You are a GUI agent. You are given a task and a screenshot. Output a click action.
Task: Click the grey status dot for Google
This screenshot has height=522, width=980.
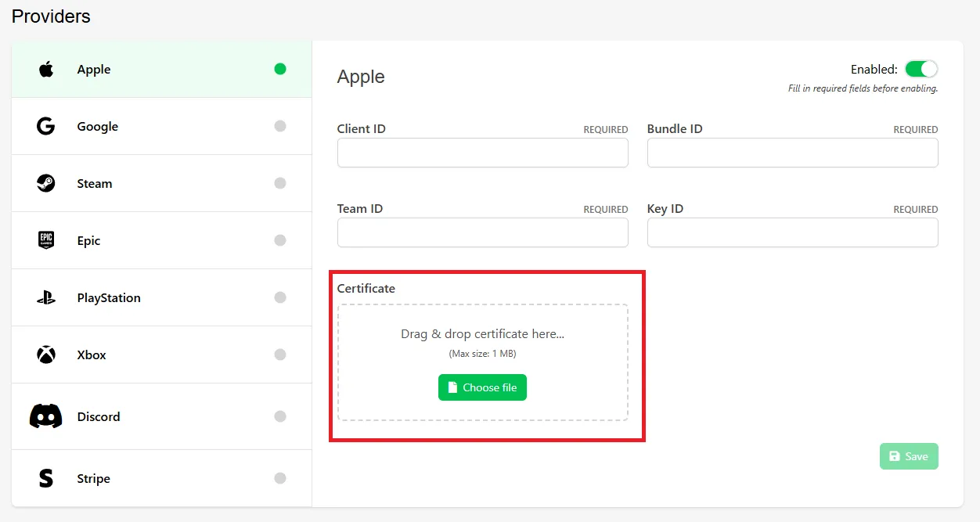point(280,126)
